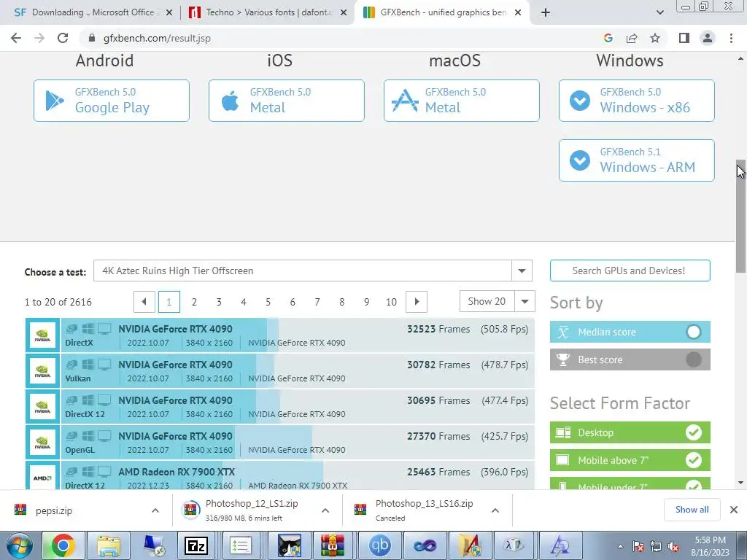The height and width of the screenshot is (560, 747).
Task: Go to next results page arrow
Action: click(x=417, y=302)
